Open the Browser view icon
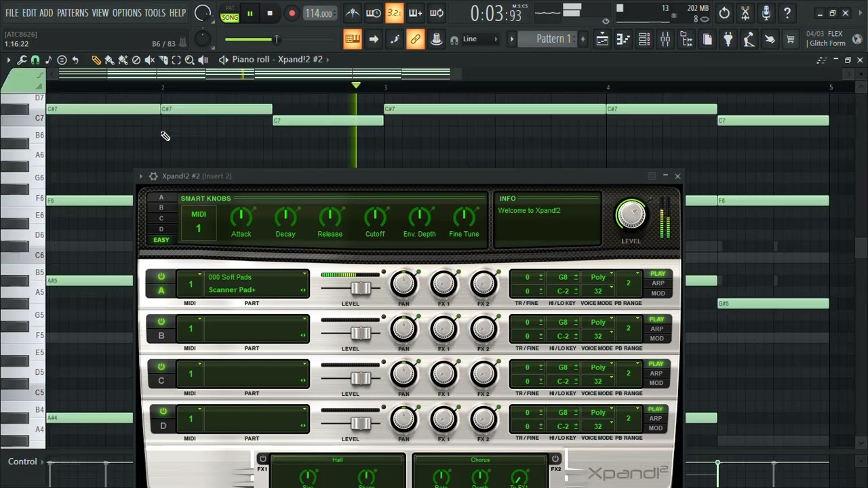The width and height of the screenshot is (868, 488). click(686, 40)
